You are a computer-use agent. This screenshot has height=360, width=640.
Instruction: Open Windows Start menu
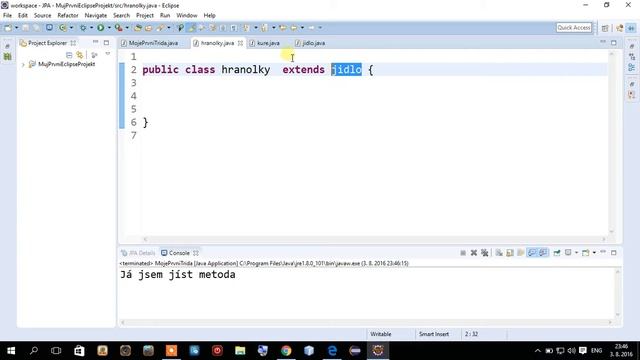pos(11,351)
